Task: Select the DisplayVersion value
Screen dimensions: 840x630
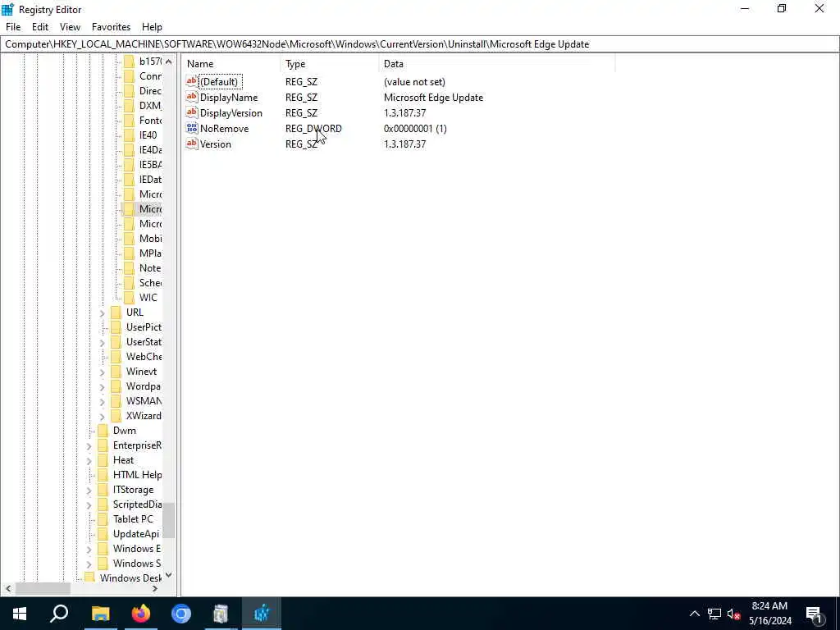Action: pos(231,113)
